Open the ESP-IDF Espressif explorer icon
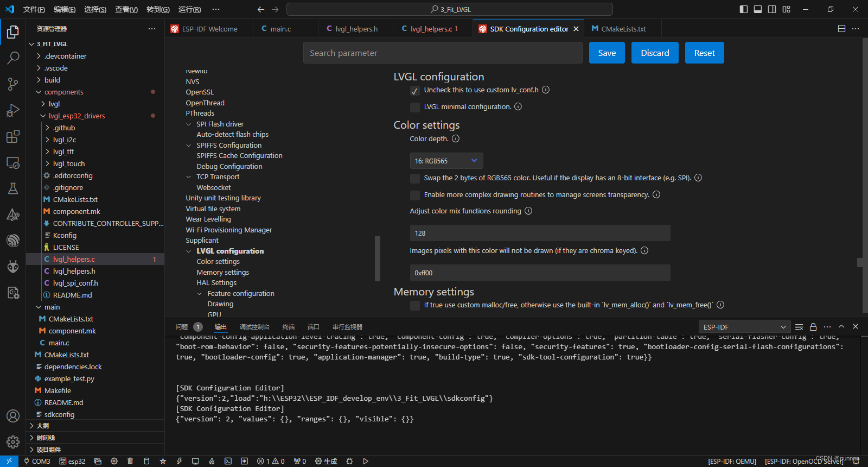This screenshot has height=467, width=868. [13, 241]
